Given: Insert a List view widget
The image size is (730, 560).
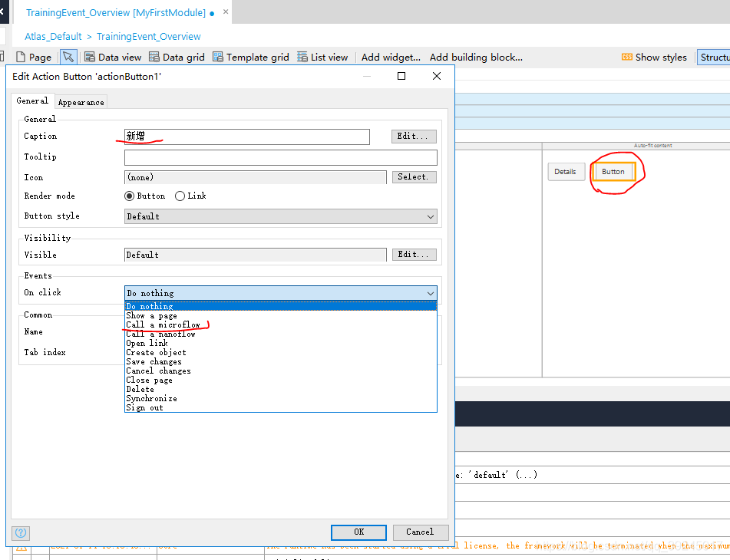Looking at the screenshot, I should point(302,58).
